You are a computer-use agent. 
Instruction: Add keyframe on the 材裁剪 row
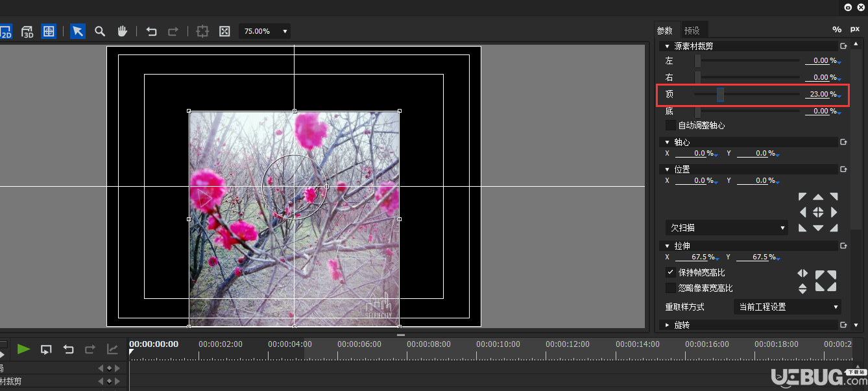tap(109, 381)
